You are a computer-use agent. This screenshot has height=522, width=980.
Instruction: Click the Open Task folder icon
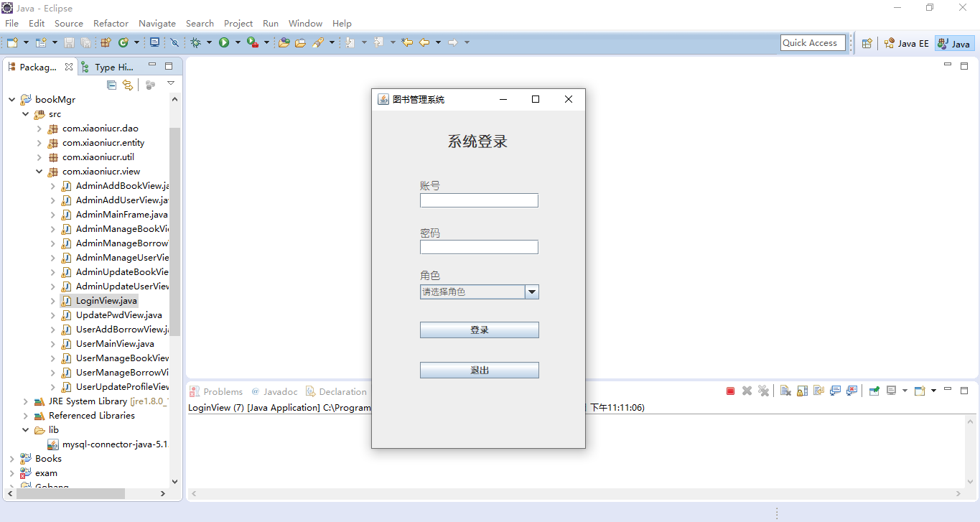300,42
